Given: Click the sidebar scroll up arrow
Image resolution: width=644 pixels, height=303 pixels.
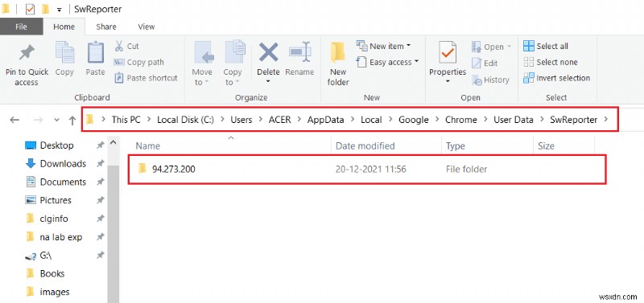Looking at the screenshot, I should [114, 143].
